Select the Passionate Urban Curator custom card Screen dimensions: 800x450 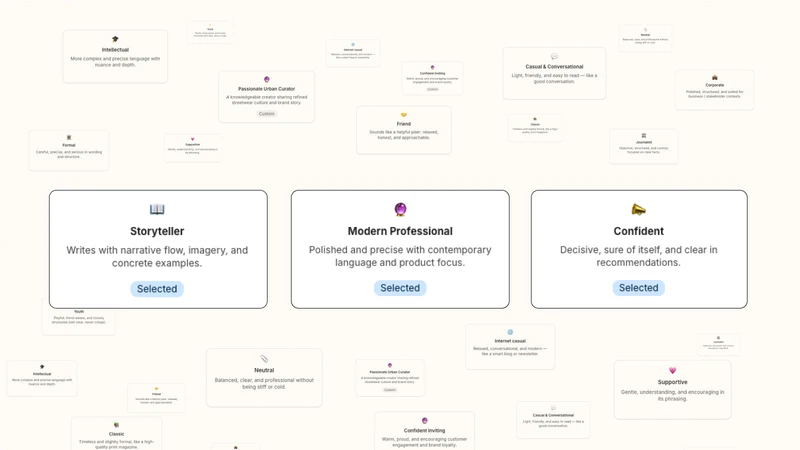point(266,96)
